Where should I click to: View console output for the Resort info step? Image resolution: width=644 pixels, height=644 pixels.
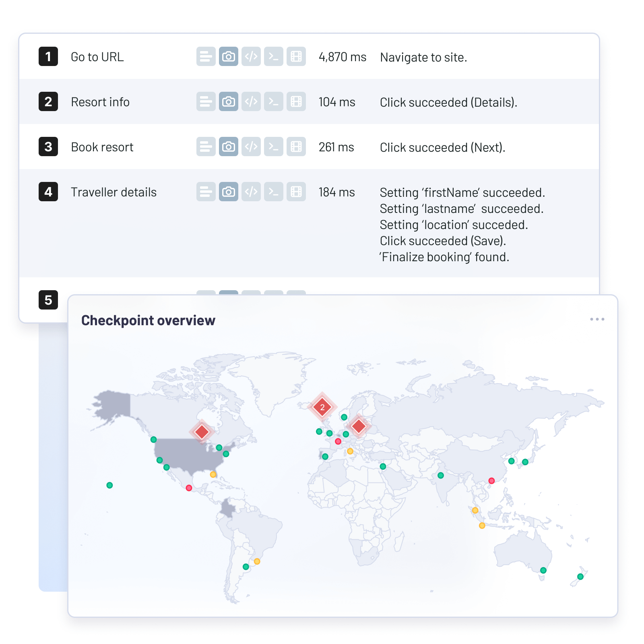point(273,102)
